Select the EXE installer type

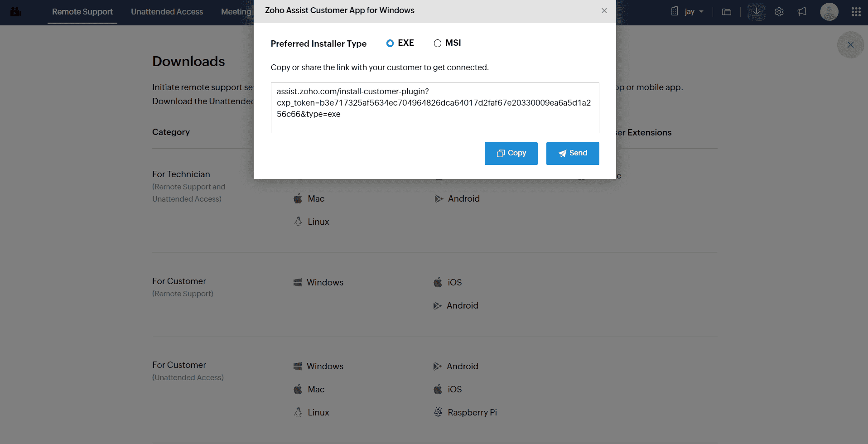(390, 43)
